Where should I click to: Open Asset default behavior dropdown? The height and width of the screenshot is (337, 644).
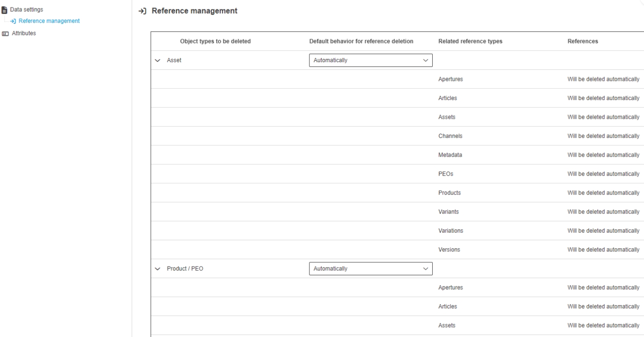point(370,60)
